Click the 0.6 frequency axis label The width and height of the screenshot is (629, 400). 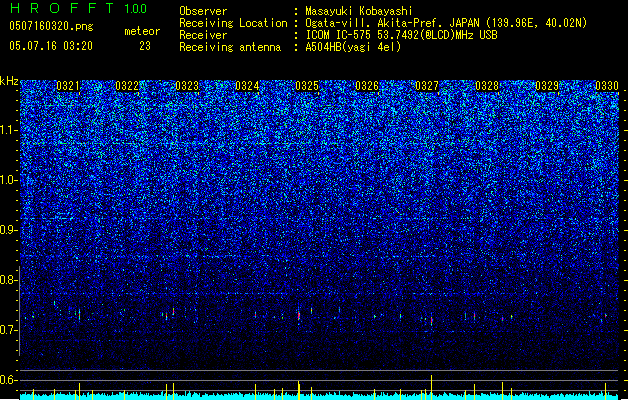(9, 380)
